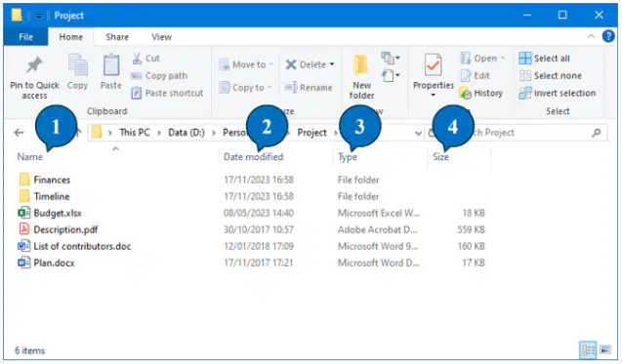Open Quick Access Toolbar dropdown in title bar
This screenshot has height=364, width=622.
(38, 16)
